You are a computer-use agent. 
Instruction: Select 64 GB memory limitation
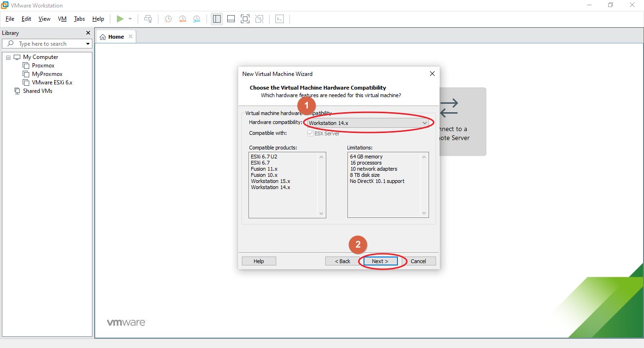[x=366, y=157]
